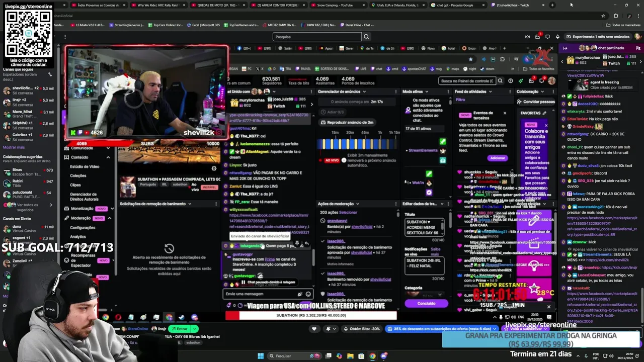The width and height of the screenshot is (644, 362).
Task: Open Chrome from the Windows taskbar
Action: (372, 356)
